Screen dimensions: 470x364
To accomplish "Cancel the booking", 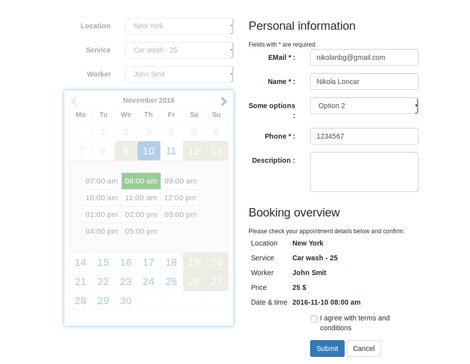I will (x=364, y=348).
